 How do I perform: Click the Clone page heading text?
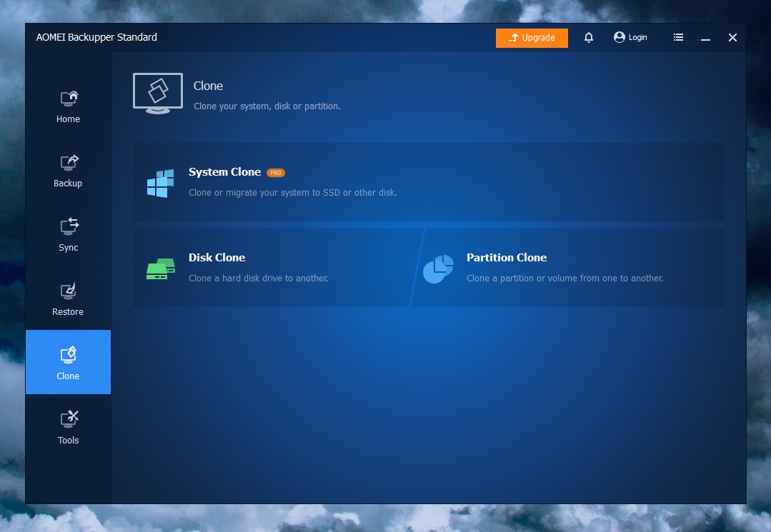click(208, 86)
